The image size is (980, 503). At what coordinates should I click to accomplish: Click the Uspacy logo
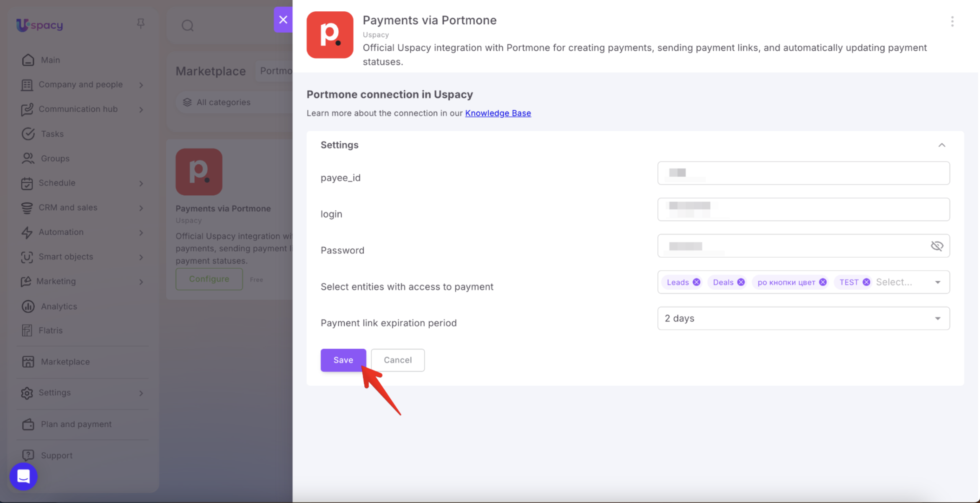40,25
